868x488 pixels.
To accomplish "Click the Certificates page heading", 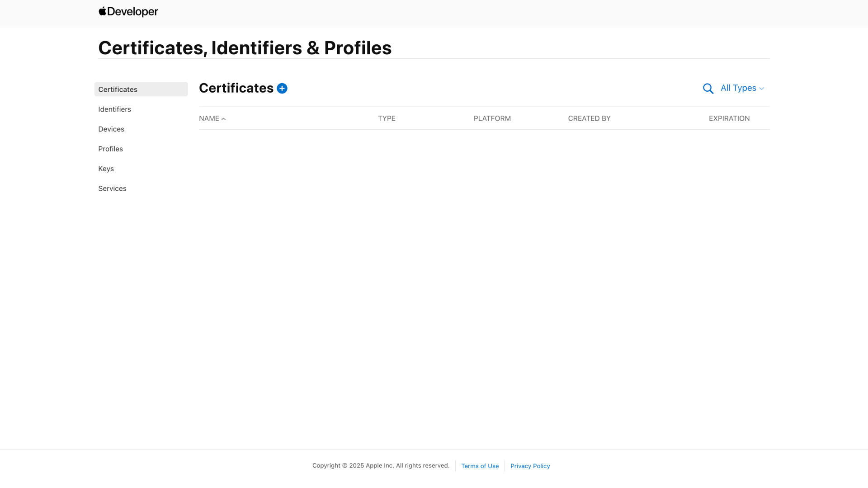I will tap(235, 88).
